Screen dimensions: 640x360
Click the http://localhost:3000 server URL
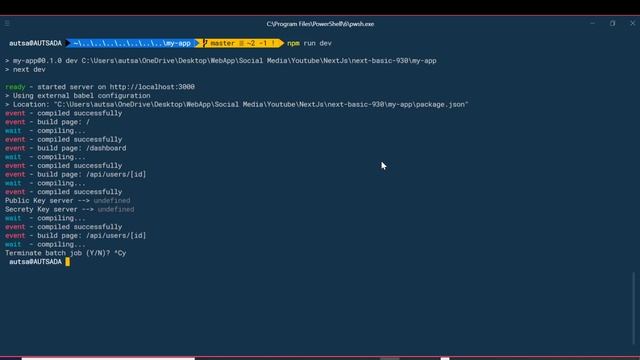pos(152,87)
